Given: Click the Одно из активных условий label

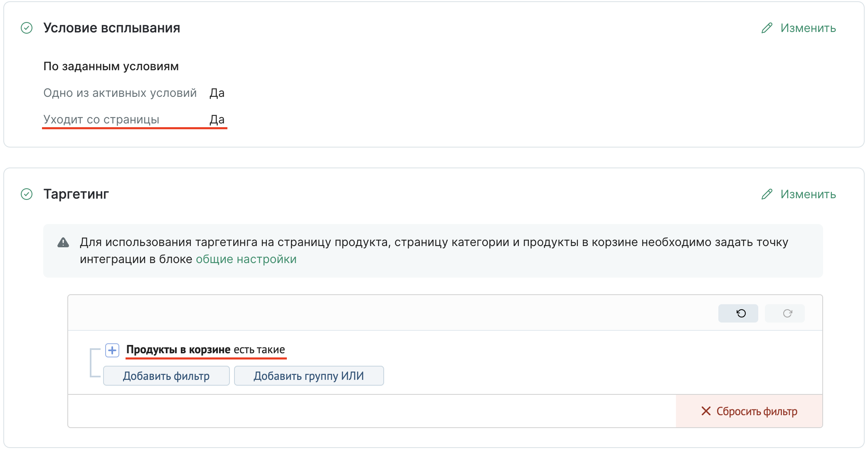Looking at the screenshot, I should pos(120,93).
